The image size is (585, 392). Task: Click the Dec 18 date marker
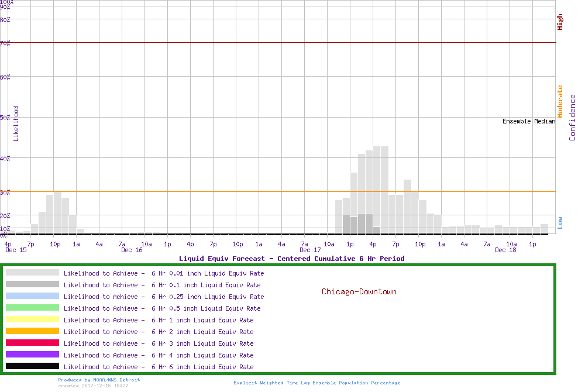click(x=505, y=250)
